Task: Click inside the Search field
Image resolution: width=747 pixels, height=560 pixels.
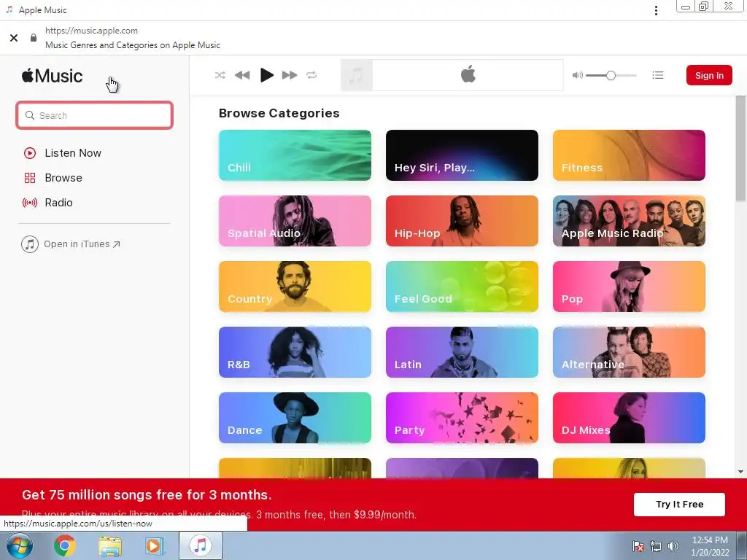Action: 94,115
